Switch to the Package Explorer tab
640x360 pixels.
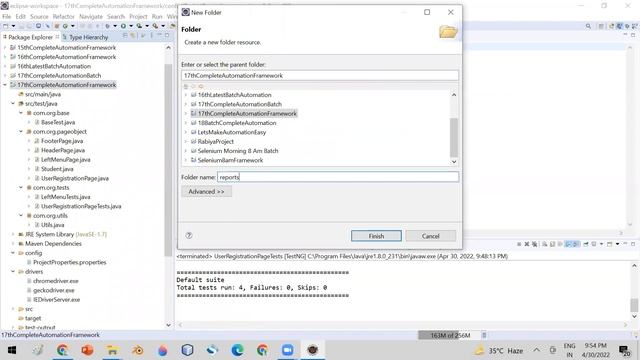pos(31,37)
